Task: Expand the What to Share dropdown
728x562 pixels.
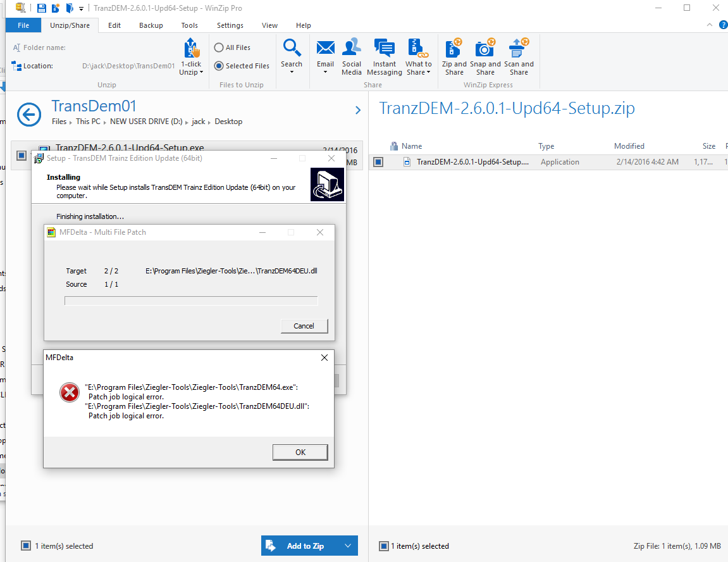Action: pos(418,68)
